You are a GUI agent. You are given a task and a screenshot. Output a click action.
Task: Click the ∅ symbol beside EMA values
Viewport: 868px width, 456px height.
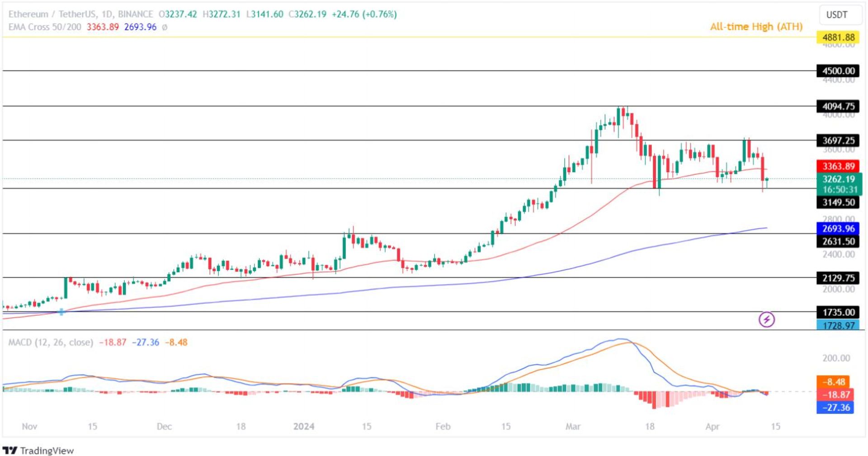tap(165, 27)
